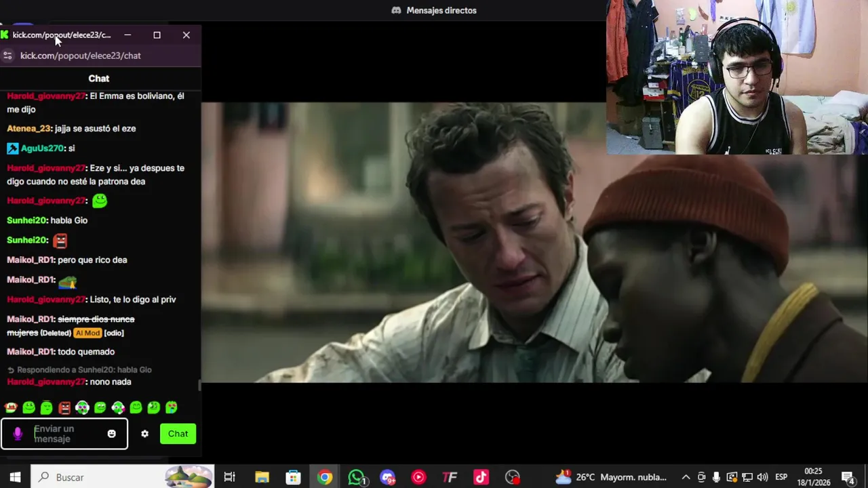Expand the hidden system tray icons chevron
The height and width of the screenshot is (488, 868).
point(686,477)
